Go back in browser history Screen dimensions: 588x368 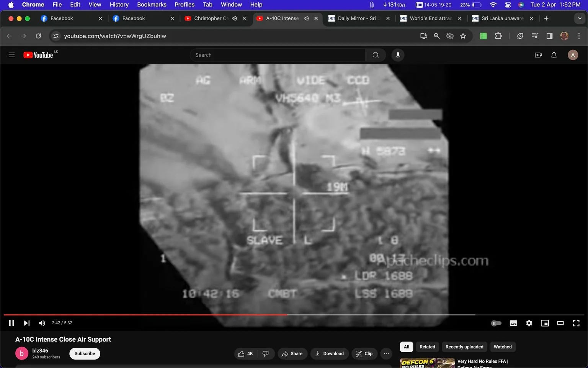tap(9, 36)
